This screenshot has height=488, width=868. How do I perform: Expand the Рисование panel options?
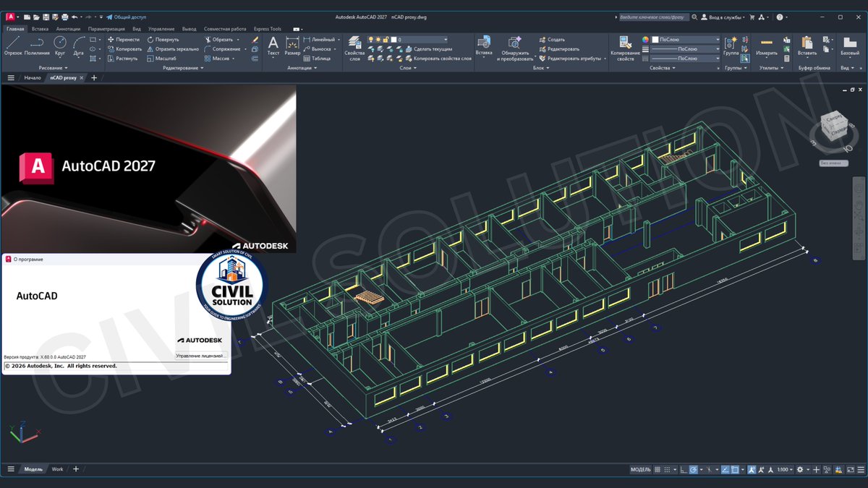[x=65, y=68]
